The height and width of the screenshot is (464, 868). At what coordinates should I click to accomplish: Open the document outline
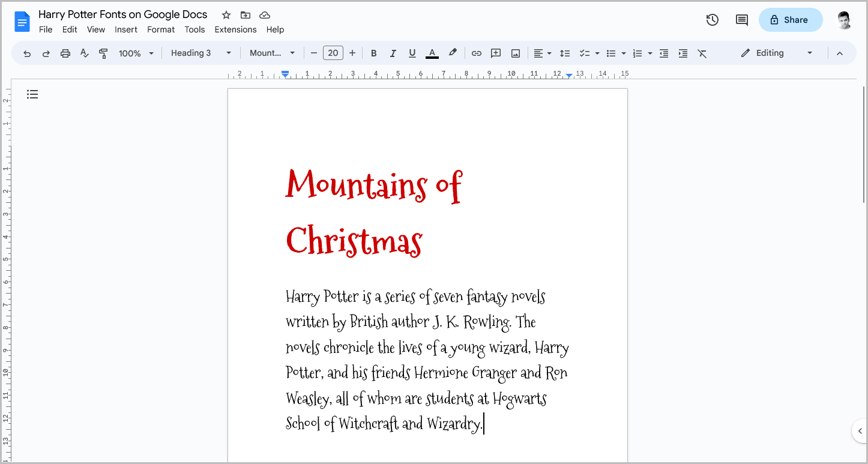(32, 94)
